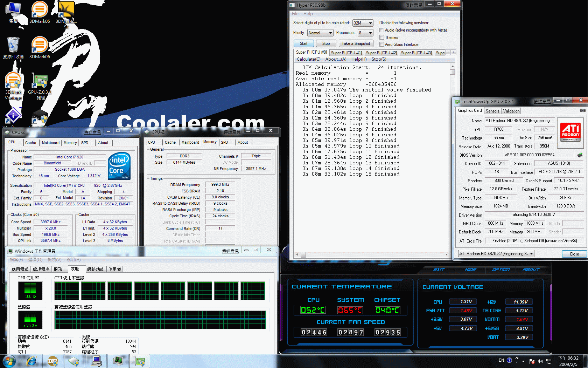Click the Intel Core i7 logo in CPU-Z
This screenshot has height=368, width=588.
pyautogui.click(x=119, y=166)
